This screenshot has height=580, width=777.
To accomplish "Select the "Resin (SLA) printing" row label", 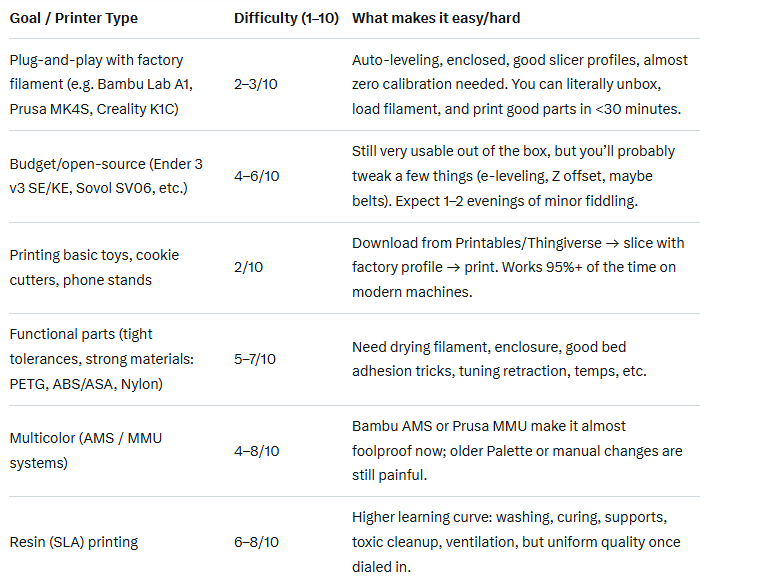I will pyautogui.click(x=74, y=542).
